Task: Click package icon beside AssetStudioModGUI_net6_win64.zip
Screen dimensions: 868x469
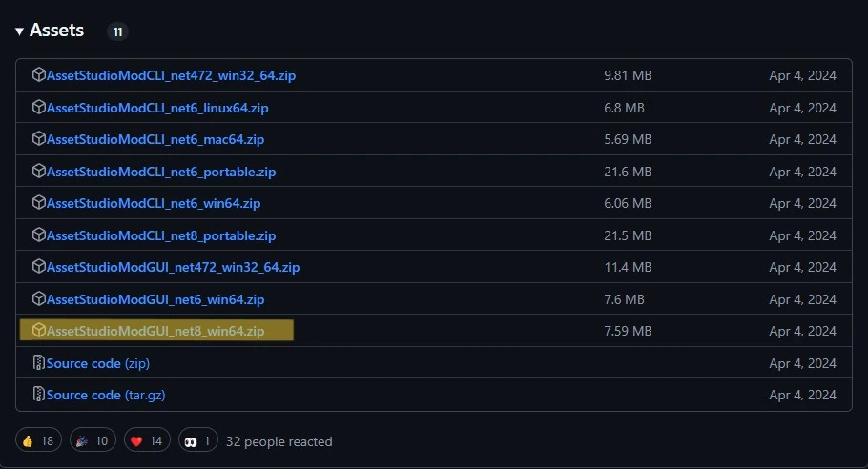Action: [x=39, y=298]
